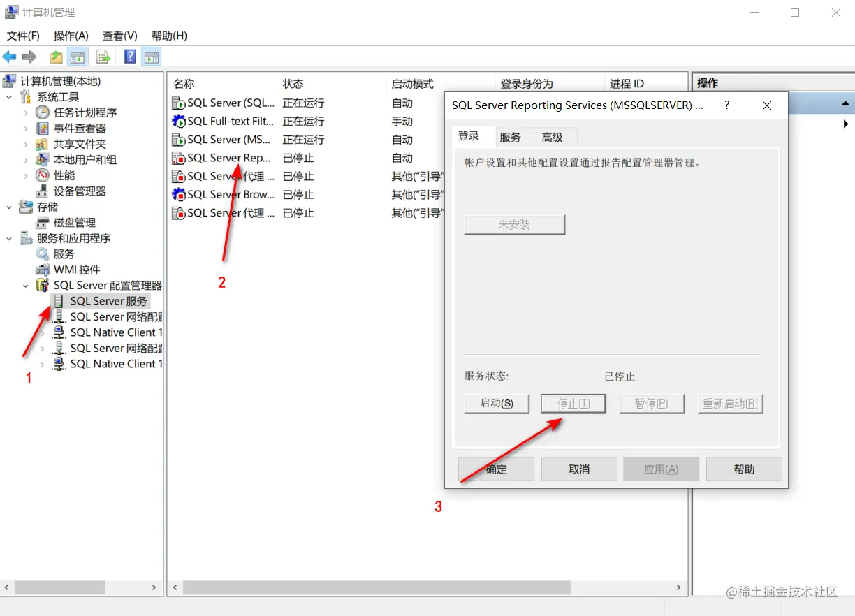The height and width of the screenshot is (616, 855).
Task: Click the SQL Server 配置管理器 icon
Action: tap(43, 286)
